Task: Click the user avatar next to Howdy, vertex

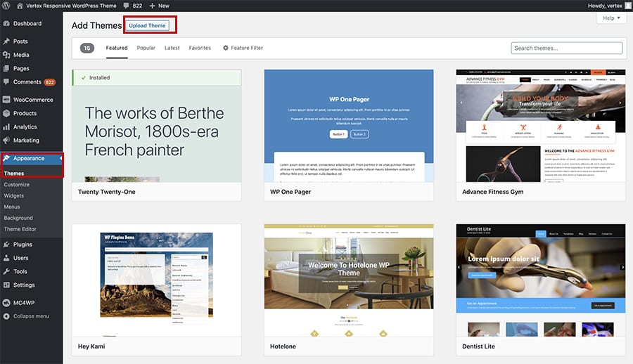Action: pyautogui.click(x=629, y=6)
